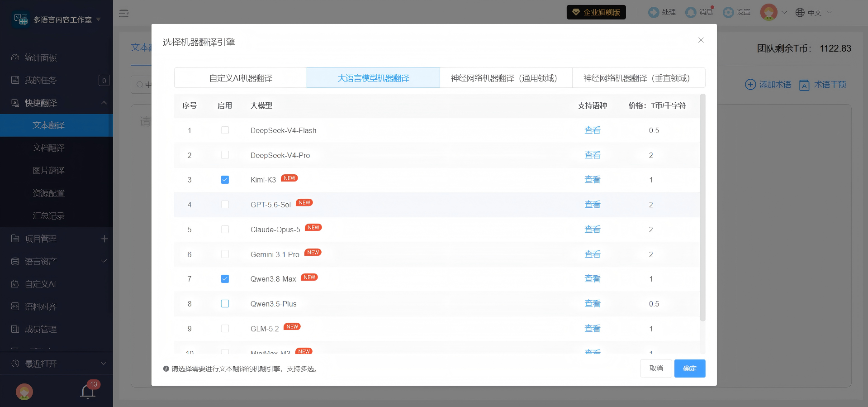868x407 pixels.
Task: Click the 我的任务 count badge
Action: point(104,81)
